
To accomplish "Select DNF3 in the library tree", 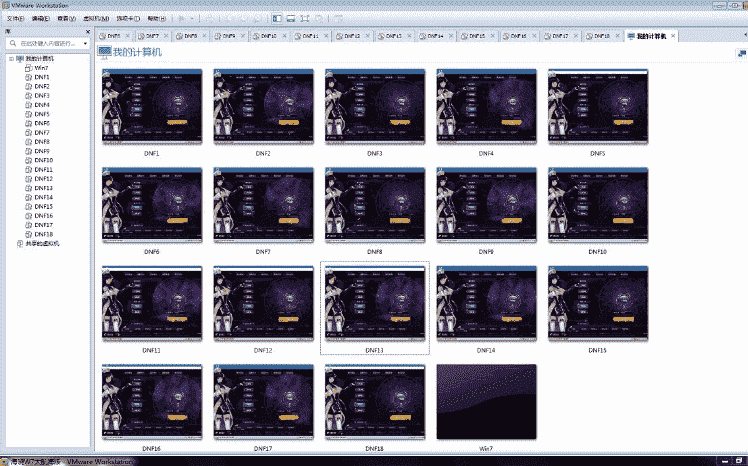I will (42, 95).
